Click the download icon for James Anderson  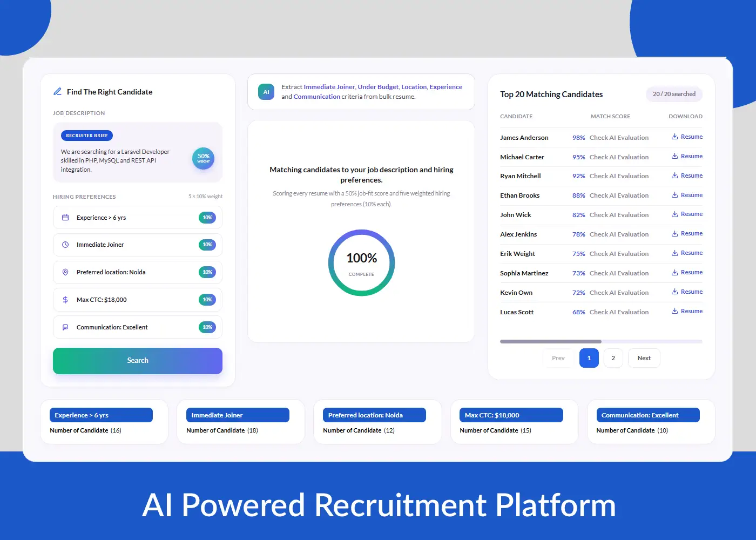point(674,137)
